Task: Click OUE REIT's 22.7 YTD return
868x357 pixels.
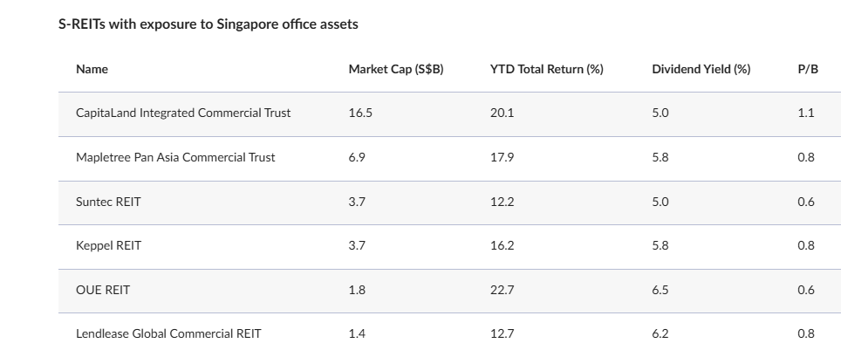Action: point(502,290)
